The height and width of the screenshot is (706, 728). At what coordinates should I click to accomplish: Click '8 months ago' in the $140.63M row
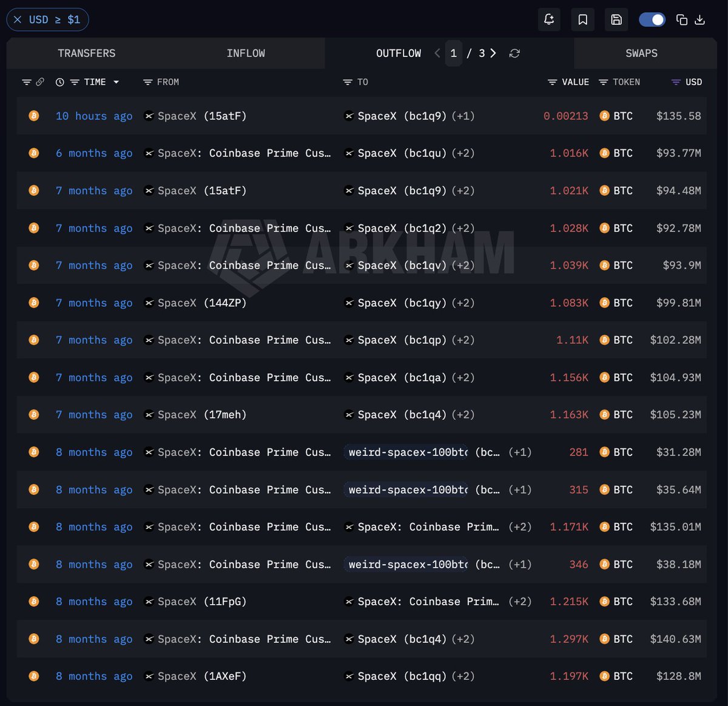click(x=94, y=639)
